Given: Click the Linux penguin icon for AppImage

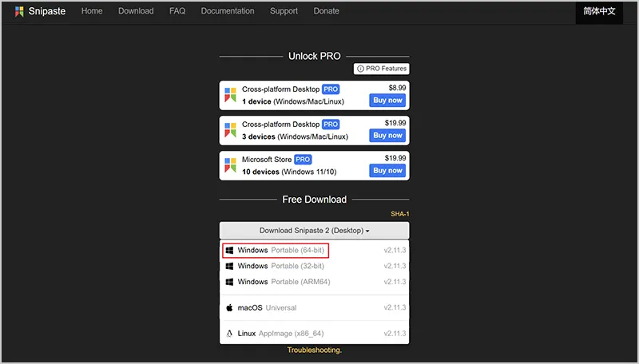Looking at the screenshot, I should coord(229,333).
